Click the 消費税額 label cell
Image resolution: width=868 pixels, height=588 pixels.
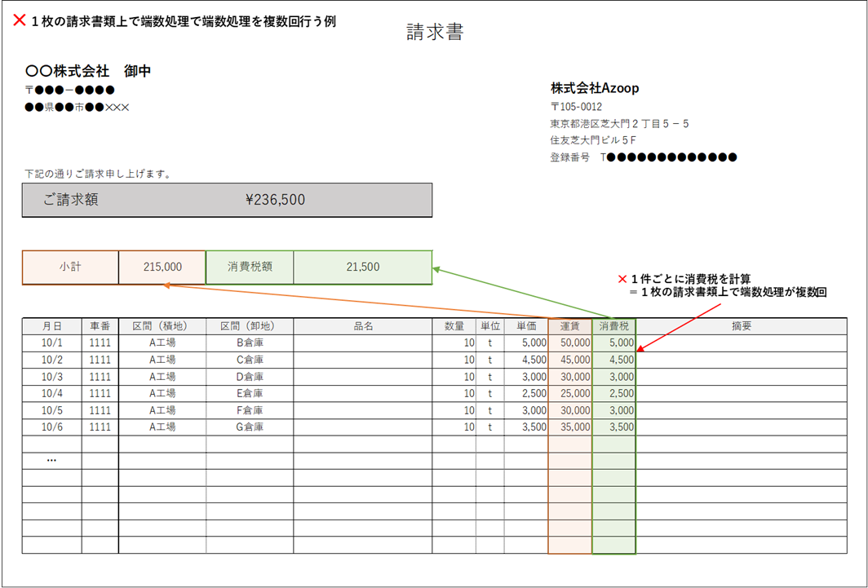tap(250, 267)
